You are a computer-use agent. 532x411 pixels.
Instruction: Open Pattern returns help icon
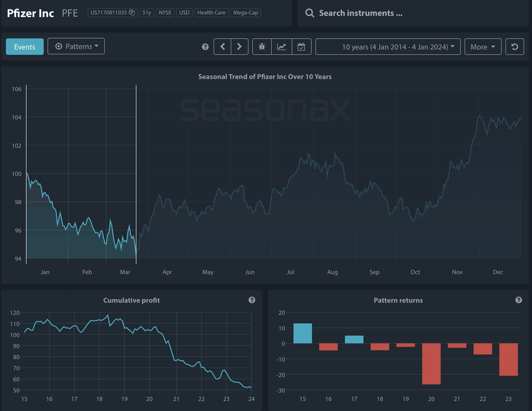(518, 300)
